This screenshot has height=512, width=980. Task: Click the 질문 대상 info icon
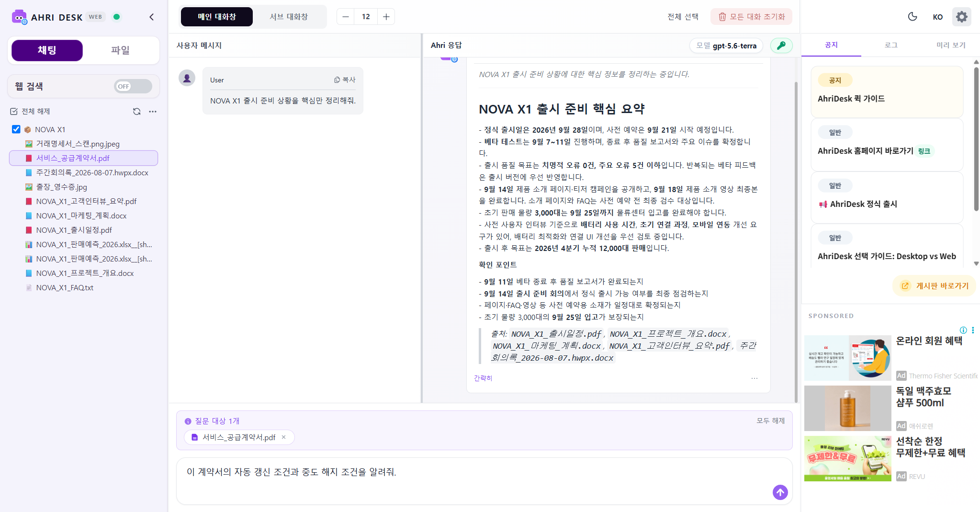tap(188, 421)
